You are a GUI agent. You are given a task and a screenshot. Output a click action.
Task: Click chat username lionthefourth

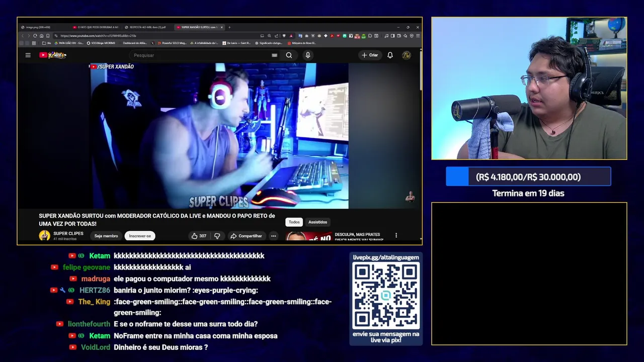pos(89,324)
